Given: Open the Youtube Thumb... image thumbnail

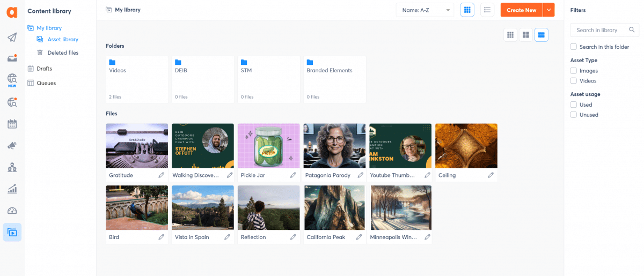Looking at the screenshot, I should (x=400, y=146).
